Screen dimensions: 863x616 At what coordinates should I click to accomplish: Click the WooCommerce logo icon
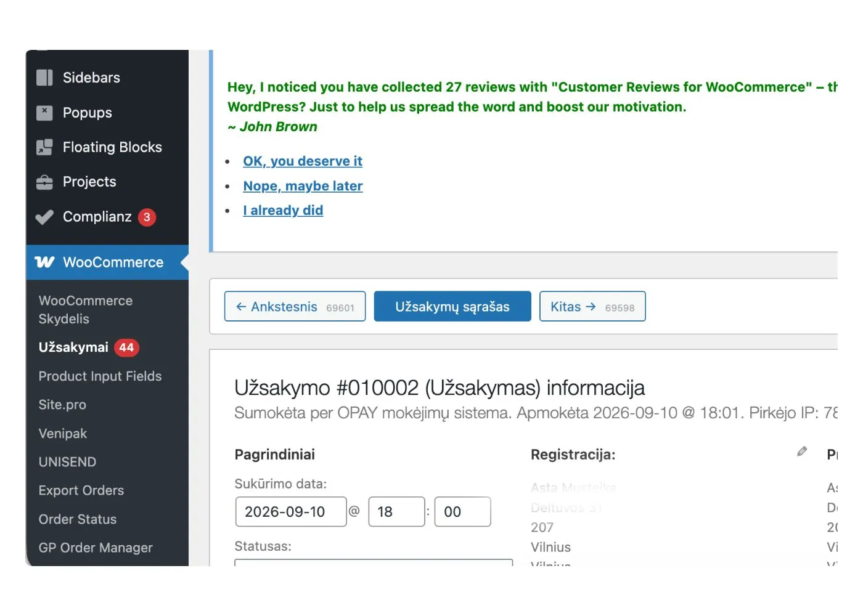point(44,262)
